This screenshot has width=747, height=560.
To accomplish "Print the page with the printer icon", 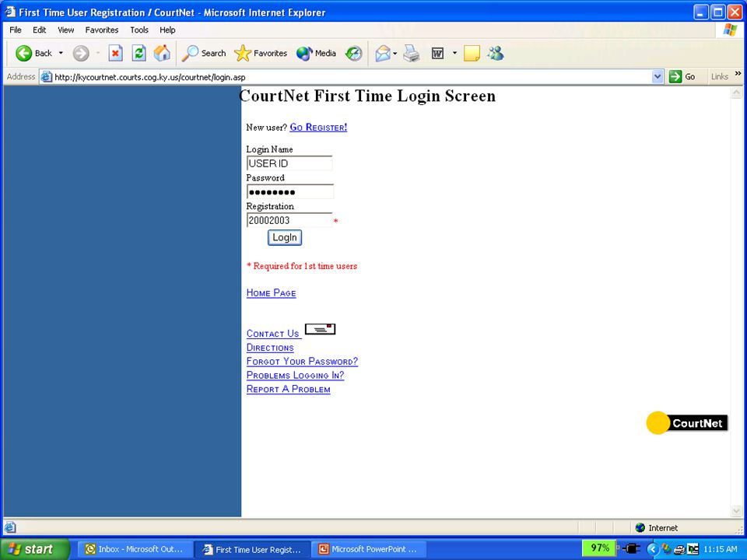I will pyautogui.click(x=411, y=54).
